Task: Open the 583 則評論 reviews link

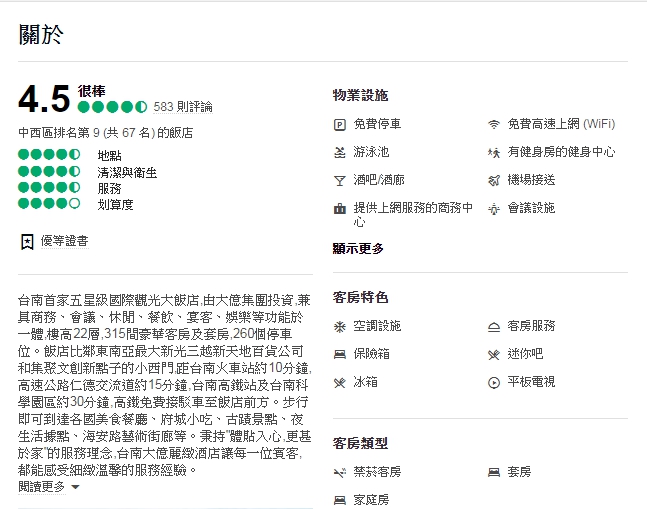Action: point(183,107)
